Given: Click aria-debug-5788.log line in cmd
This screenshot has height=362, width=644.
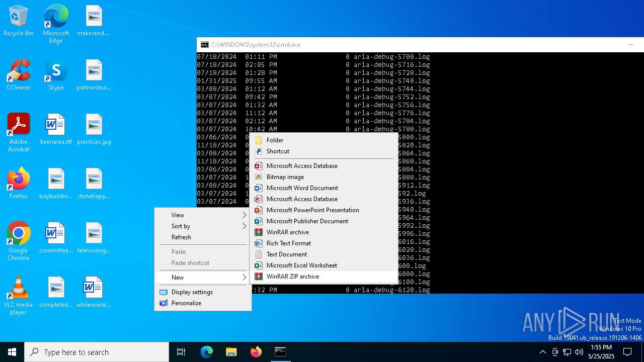Looking at the screenshot, I should click(x=313, y=129).
